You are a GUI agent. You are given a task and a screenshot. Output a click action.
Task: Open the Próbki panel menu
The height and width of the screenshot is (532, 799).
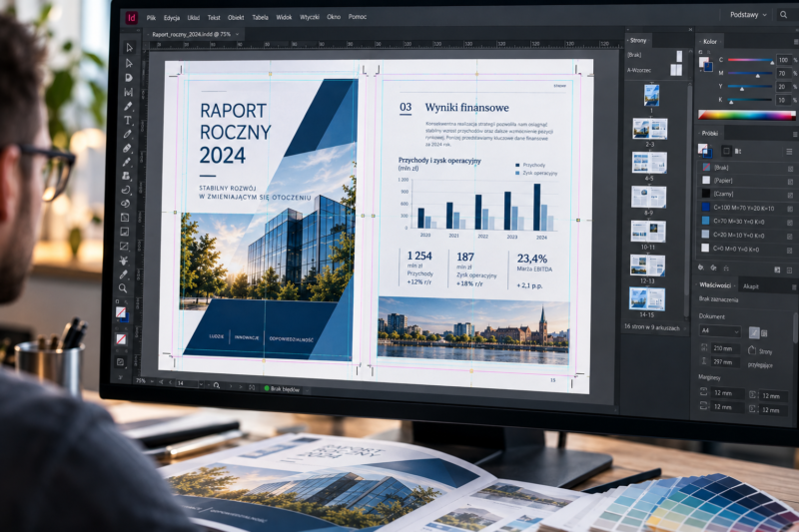795,134
